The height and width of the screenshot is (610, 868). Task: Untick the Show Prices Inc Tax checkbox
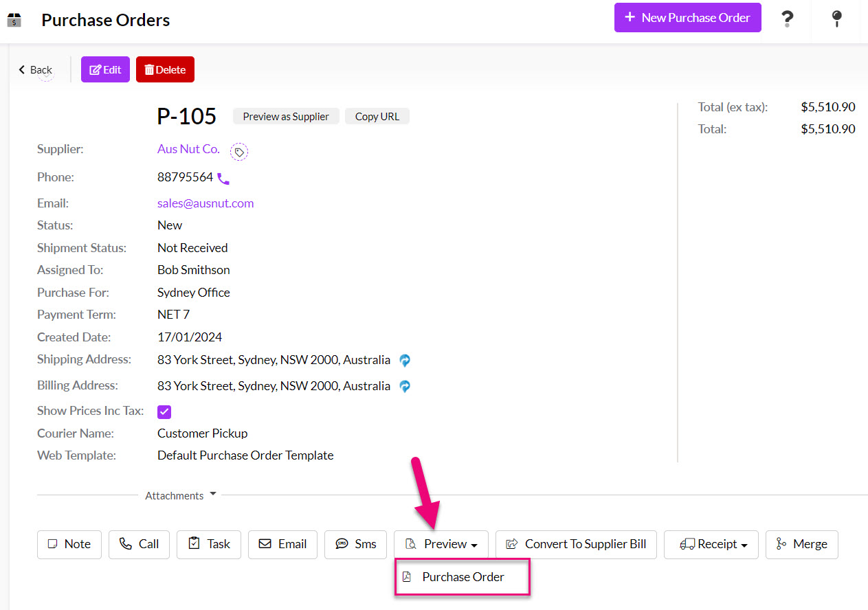coord(164,412)
